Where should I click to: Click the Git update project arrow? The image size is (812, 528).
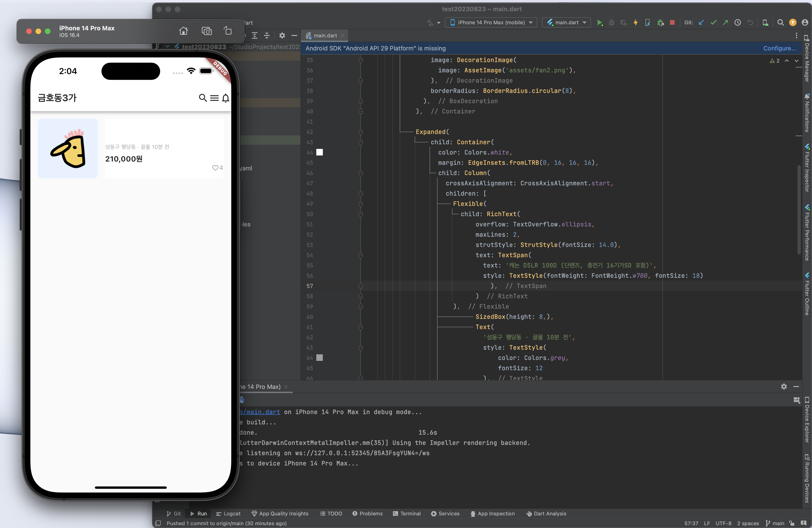tap(701, 22)
